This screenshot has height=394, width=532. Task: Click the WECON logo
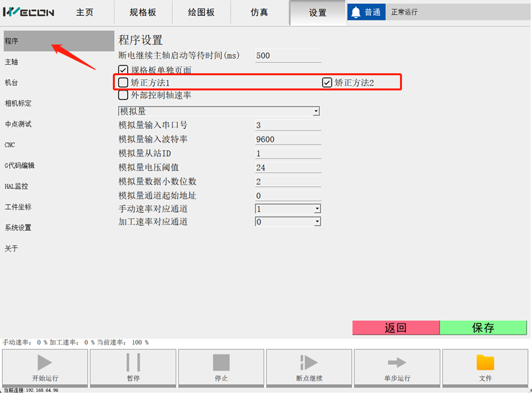[x=28, y=13]
